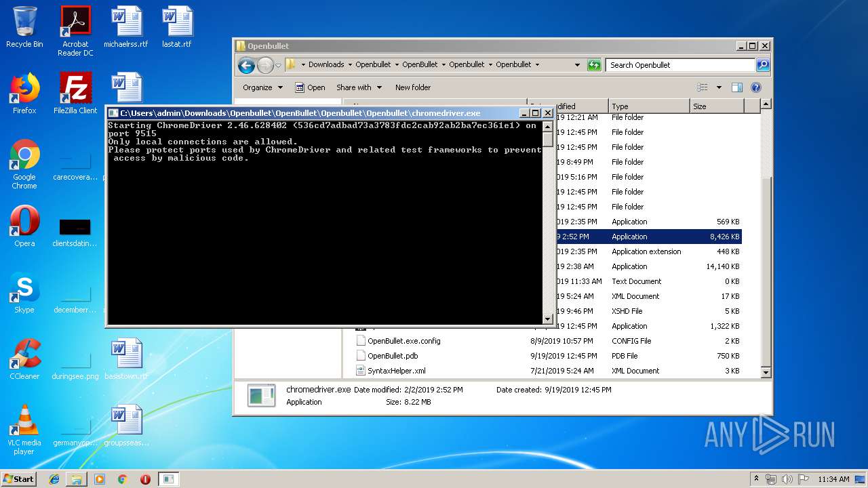Launch Acrobat Reader DC from the desktop
The height and width of the screenshot is (488, 868).
[x=75, y=31]
